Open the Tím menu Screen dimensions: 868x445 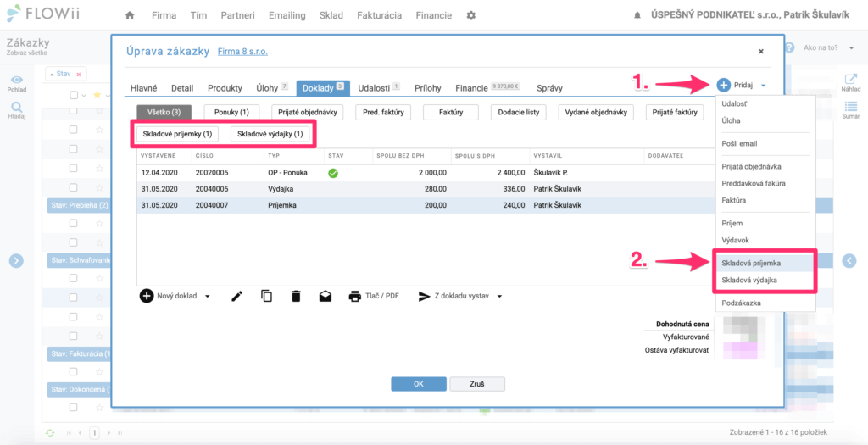click(x=198, y=15)
